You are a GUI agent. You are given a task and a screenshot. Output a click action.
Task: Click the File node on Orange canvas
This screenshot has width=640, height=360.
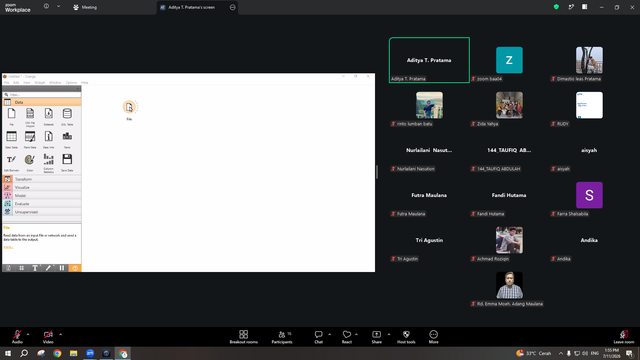(129, 107)
